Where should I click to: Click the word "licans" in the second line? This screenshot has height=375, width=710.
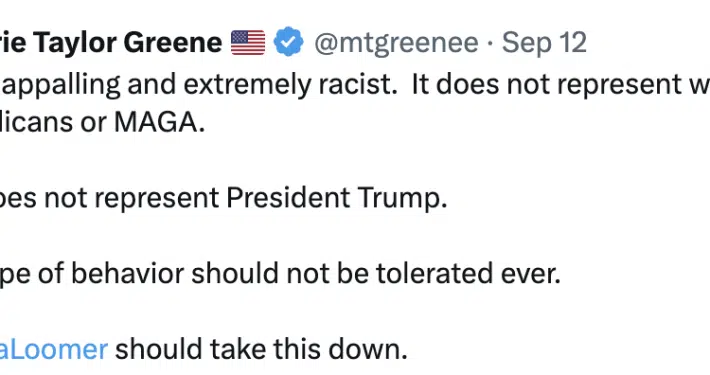[36, 122]
